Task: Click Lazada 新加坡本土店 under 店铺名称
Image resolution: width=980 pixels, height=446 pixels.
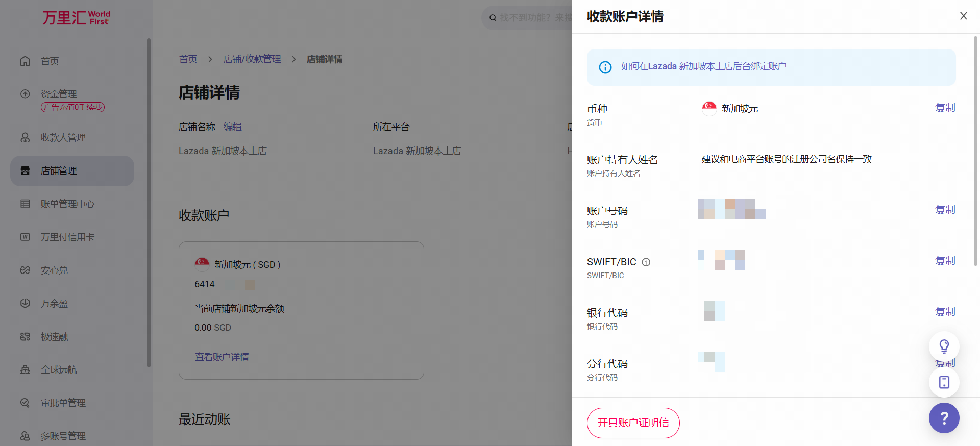Action: pos(223,151)
